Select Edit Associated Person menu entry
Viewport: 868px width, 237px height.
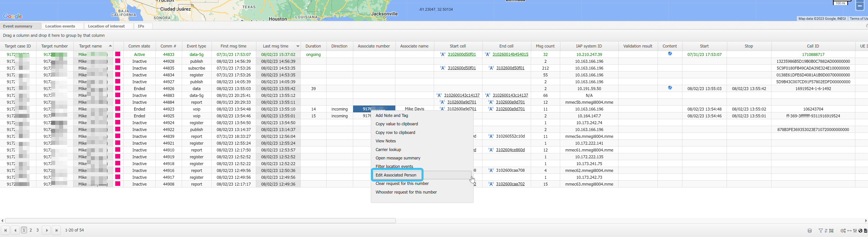(396, 175)
